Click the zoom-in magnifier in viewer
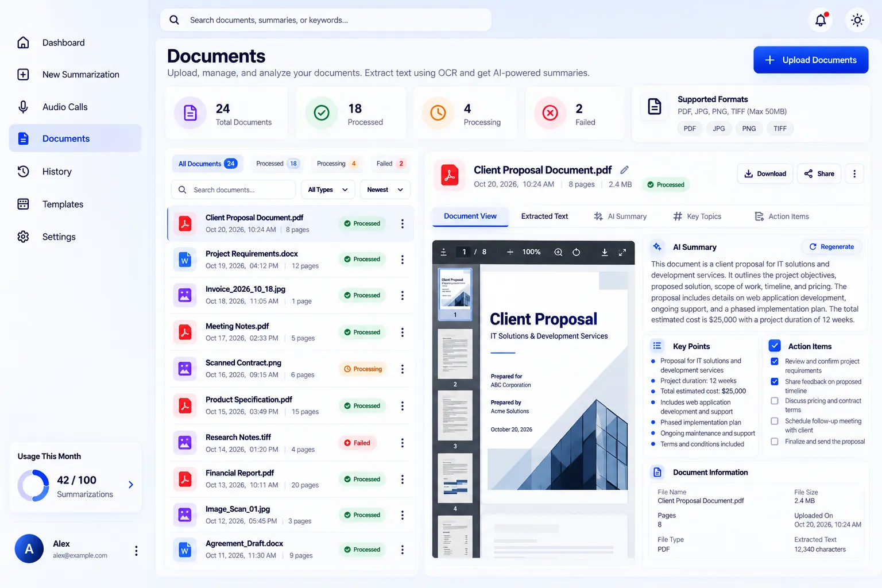The width and height of the screenshot is (882, 588). (558, 252)
